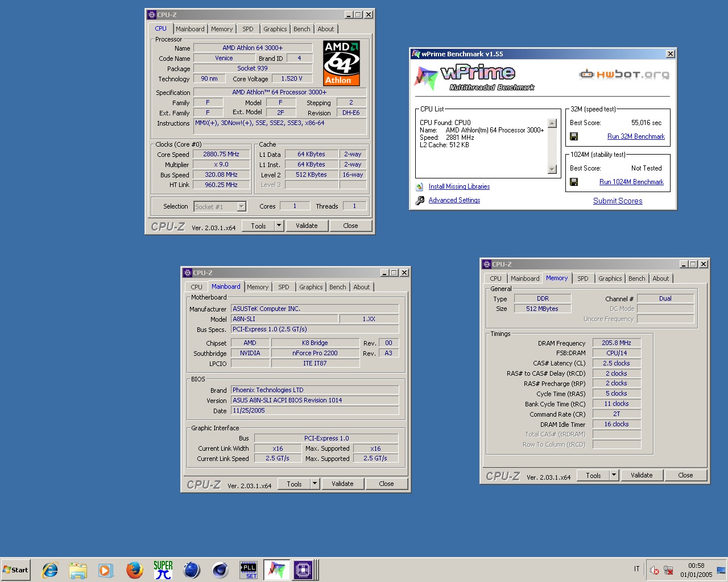Click the wPrime title bar icon
The width and height of the screenshot is (728, 582).
tap(416, 54)
